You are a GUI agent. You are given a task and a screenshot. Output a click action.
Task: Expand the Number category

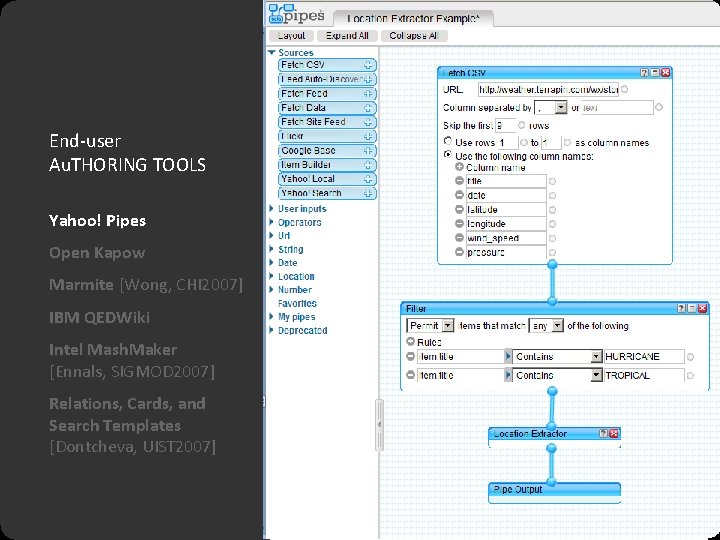pyautogui.click(x=271, y=290)
